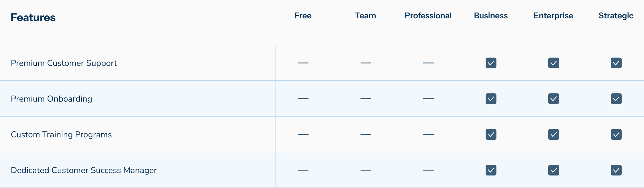
Task: Open the Strategic plan column header
Action: [x=616, y=16]
